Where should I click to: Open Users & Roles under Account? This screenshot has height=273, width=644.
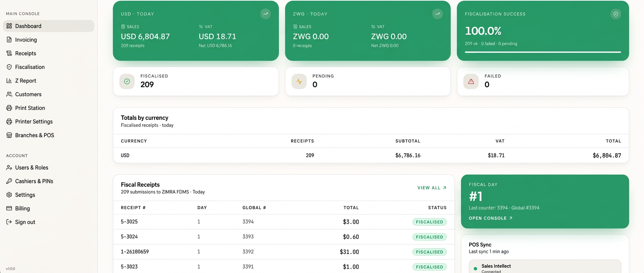48,167
